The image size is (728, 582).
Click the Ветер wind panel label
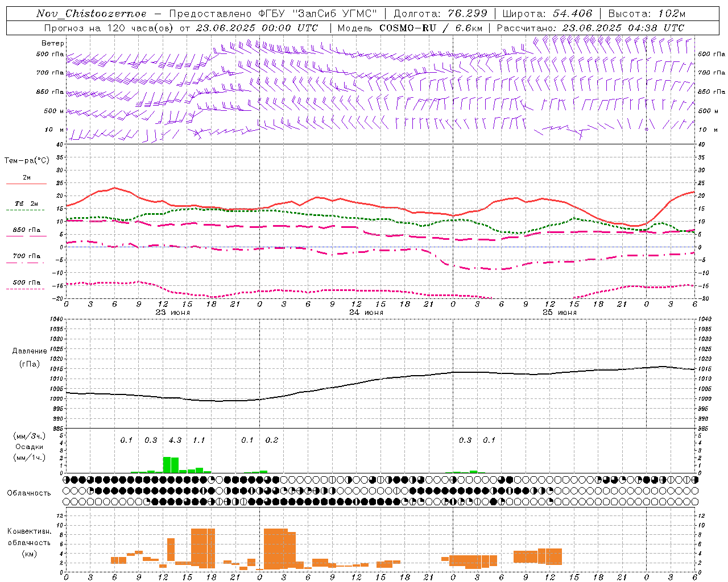tap(53, 43)
